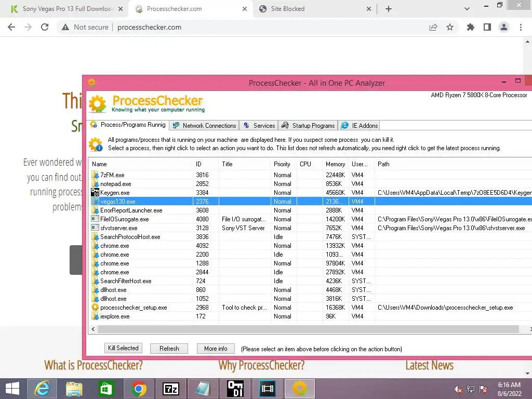Viewport: 532px width, 399px height.
Task: Open the Network Connections tab
Action: point(204,126)
